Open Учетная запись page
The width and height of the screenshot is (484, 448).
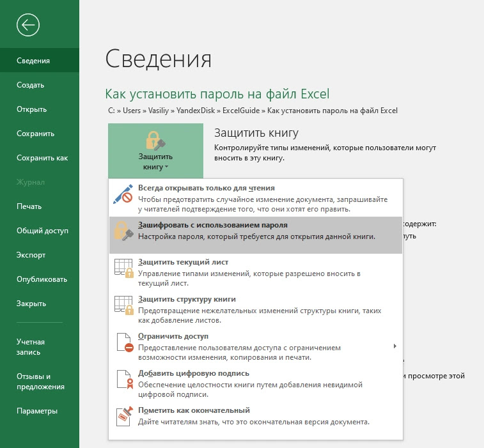tap(40, 347)
